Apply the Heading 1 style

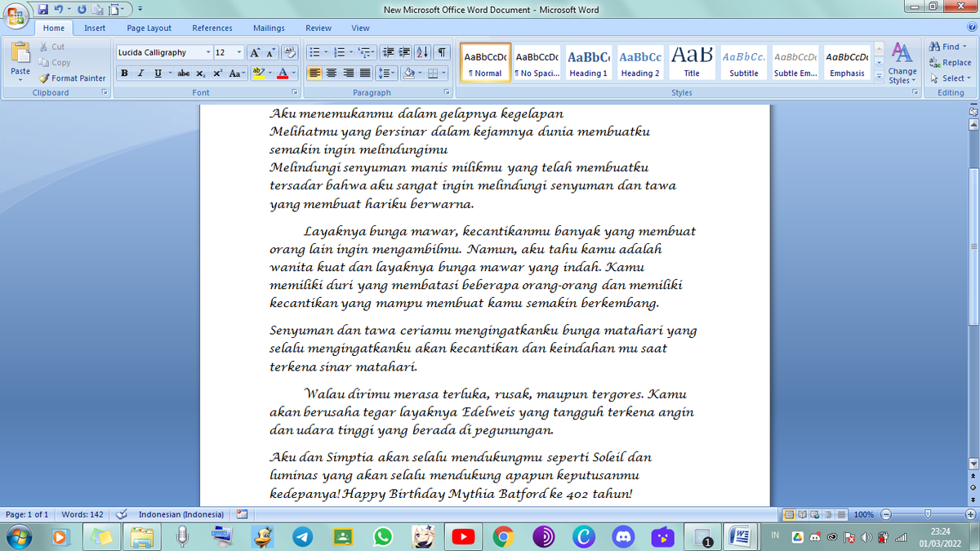588,62
